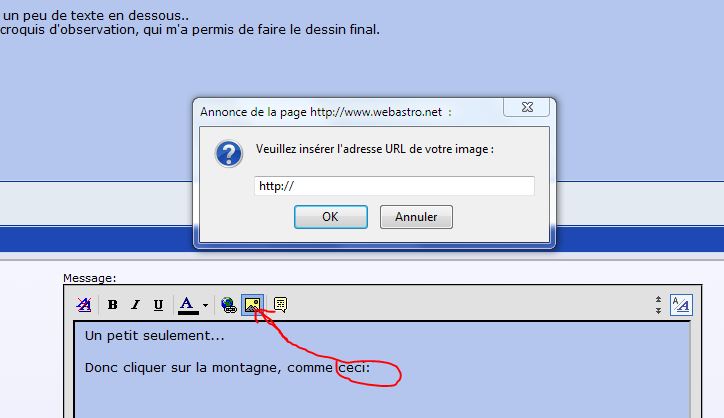Image resolution: width=724 pixels, height=418 pixels.
Task: Toggle underline formatting with U icon
Action: [158, 305]
